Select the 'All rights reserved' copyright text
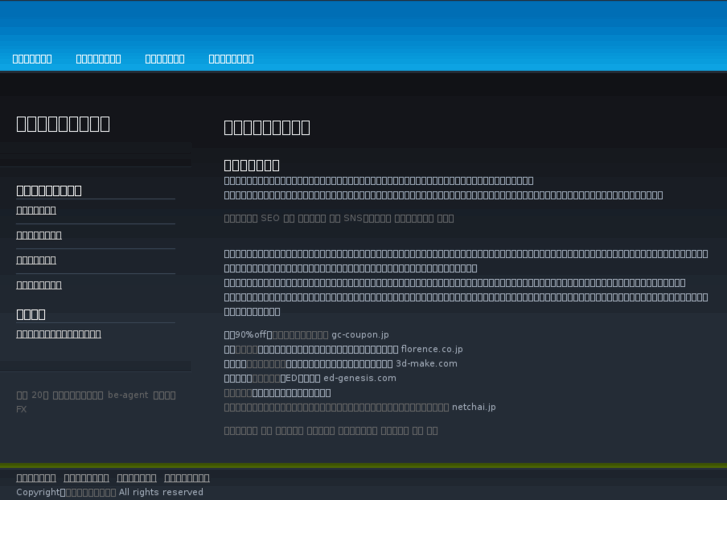 click(x=161, y=492)
